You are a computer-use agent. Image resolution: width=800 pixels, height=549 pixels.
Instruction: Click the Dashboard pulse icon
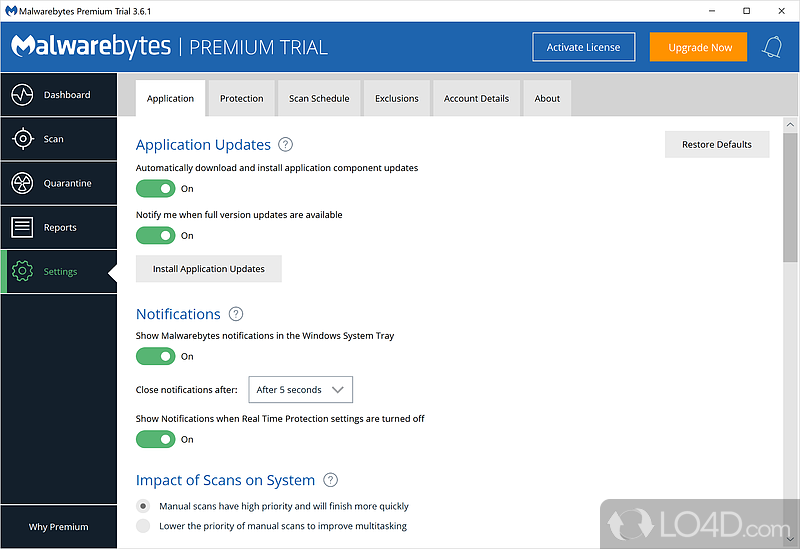coord(22,95)
